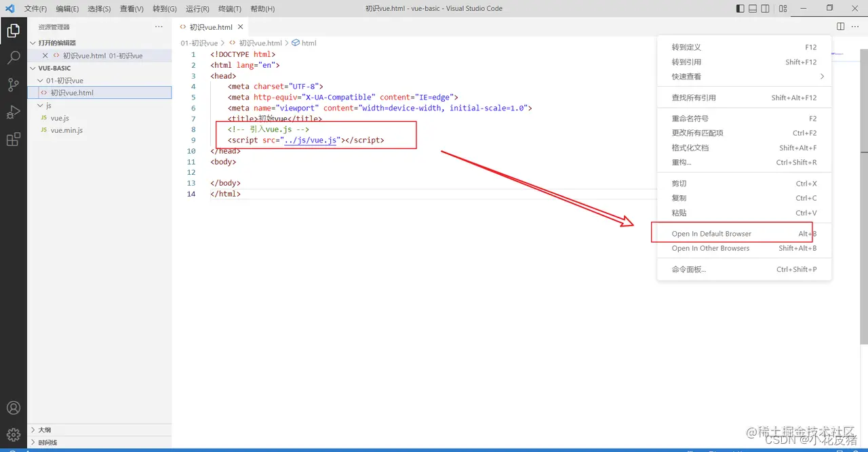Click the <body> tag on line 11
The width and height of the screenshot is (868, 452).
click(x=224, y=162)
